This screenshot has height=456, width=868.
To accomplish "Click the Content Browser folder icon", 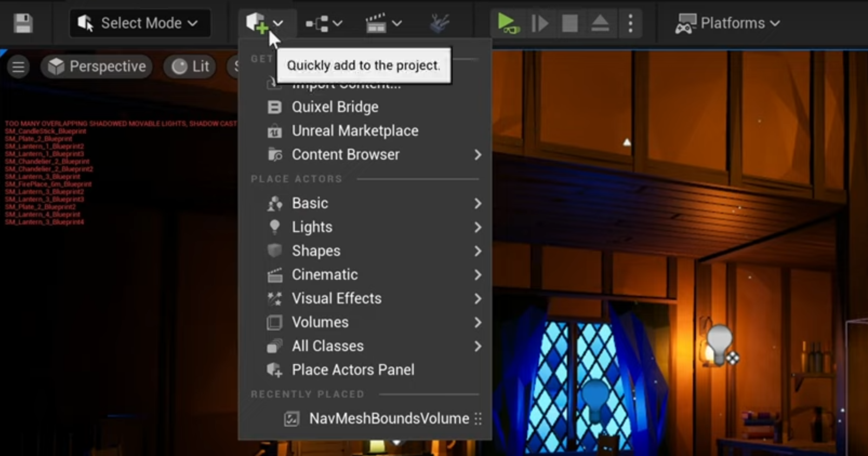I will pyautogui.click(x=275, y=155).
